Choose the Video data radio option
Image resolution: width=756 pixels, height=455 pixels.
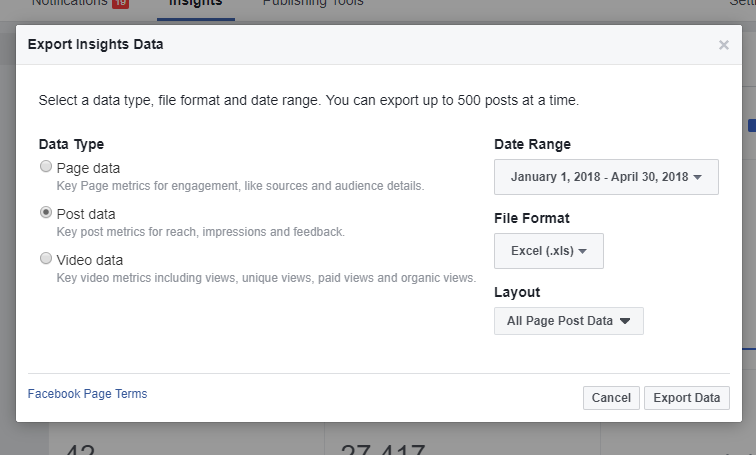[46, 259]
